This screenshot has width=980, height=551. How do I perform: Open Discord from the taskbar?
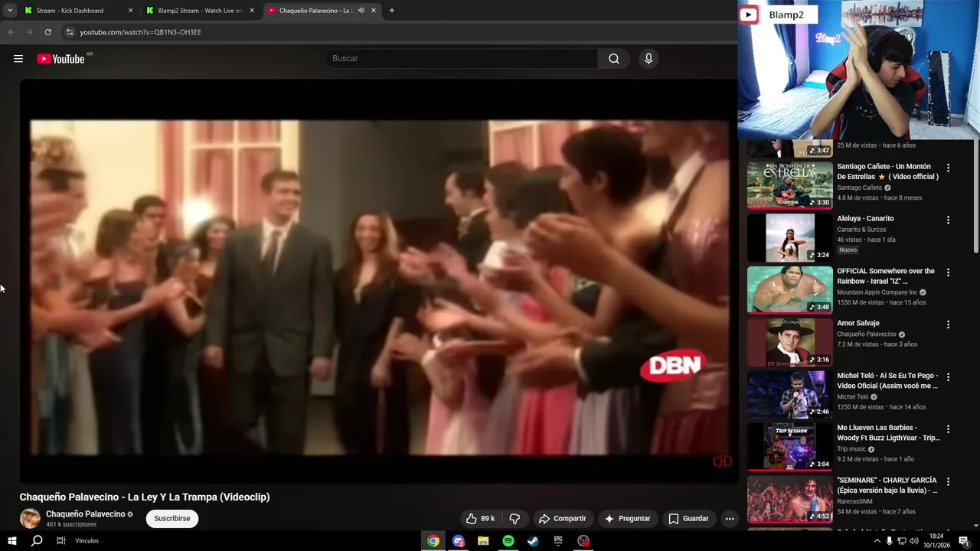(458, 541)
